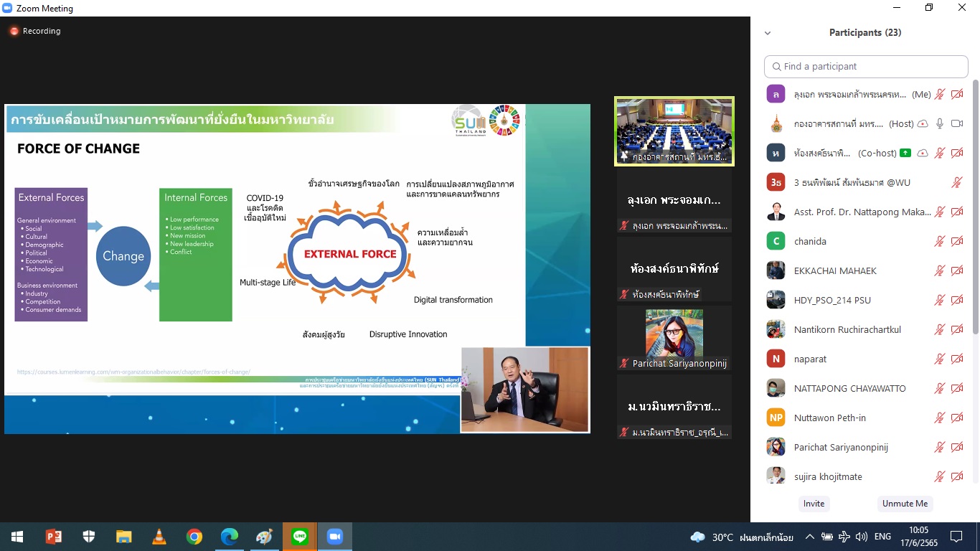Select the ม.นวมินทราธิราช video tile
Image resolution: width=980 pixels, height=551 pixels.
tap(674, 407)
